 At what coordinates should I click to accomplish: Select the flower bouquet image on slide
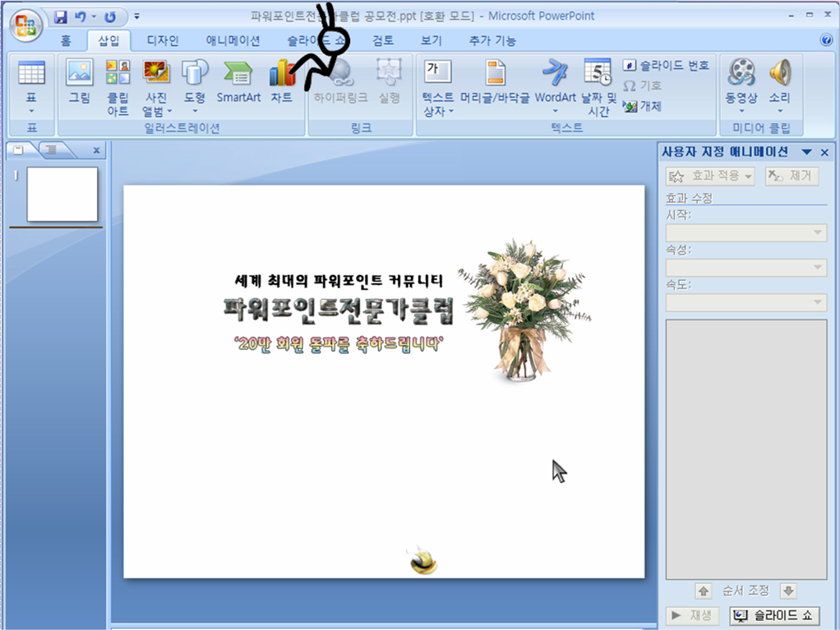pos(525,310)
